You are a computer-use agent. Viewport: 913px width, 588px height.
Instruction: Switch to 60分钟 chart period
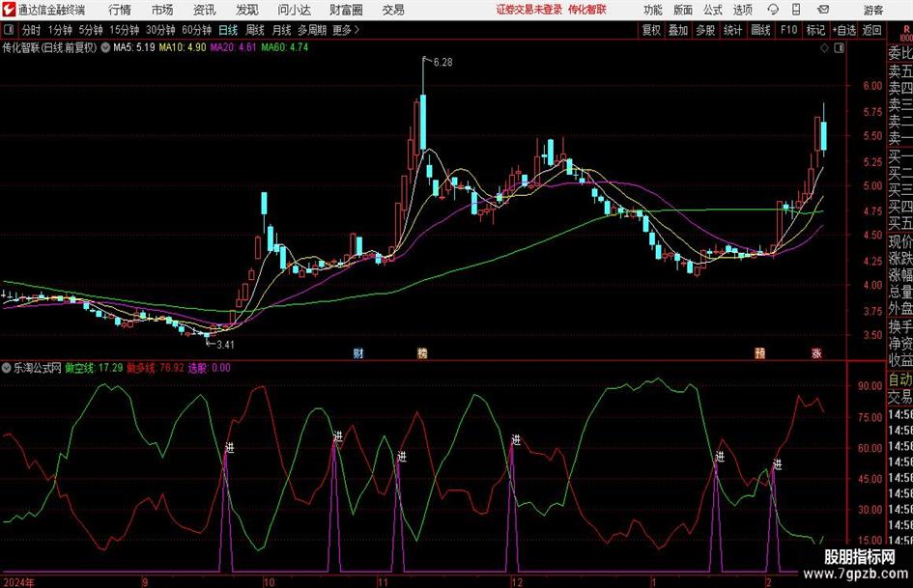[x=196, y=30]
